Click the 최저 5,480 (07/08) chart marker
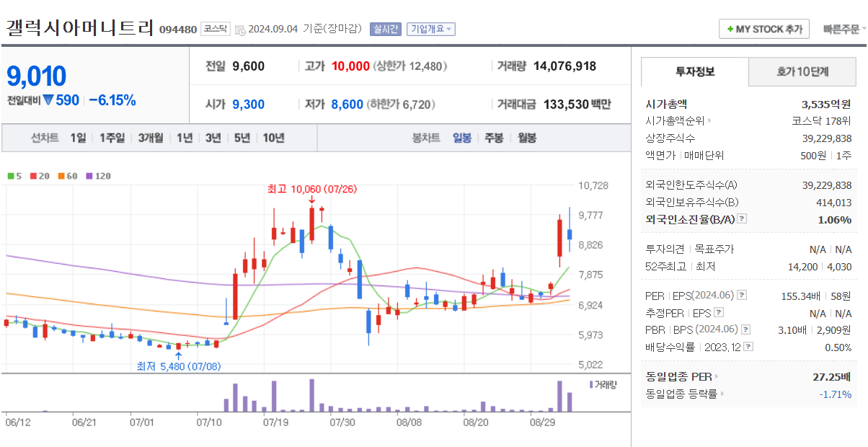The image size is (868, 447). [x=179, y=366]
